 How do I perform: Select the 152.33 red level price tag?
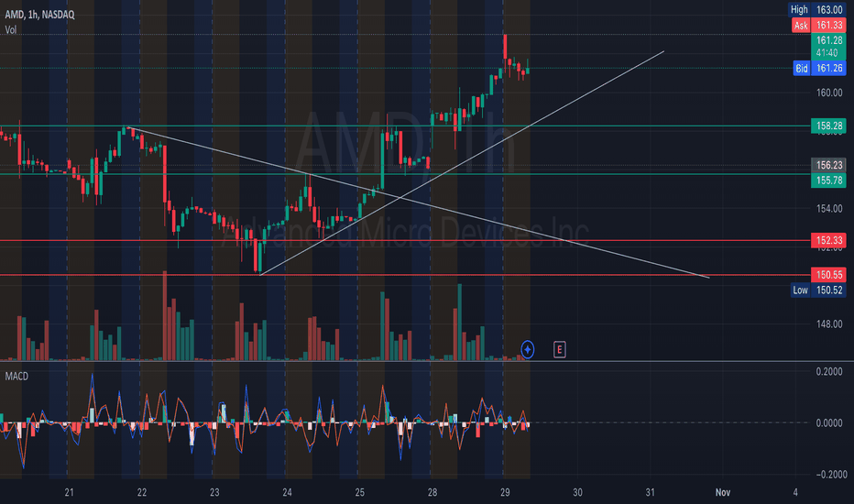[828, 240]
